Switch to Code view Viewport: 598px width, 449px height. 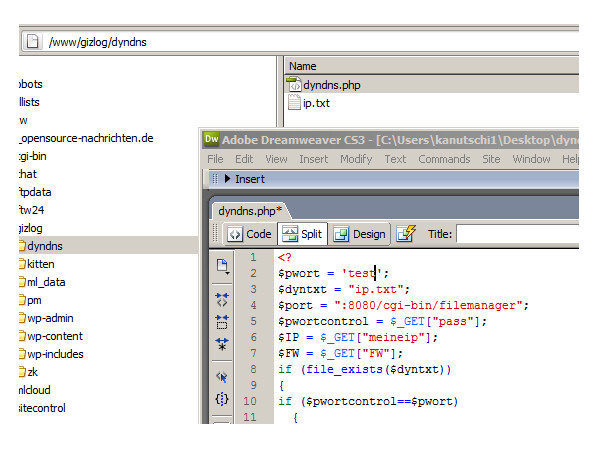tap(249, 234)
